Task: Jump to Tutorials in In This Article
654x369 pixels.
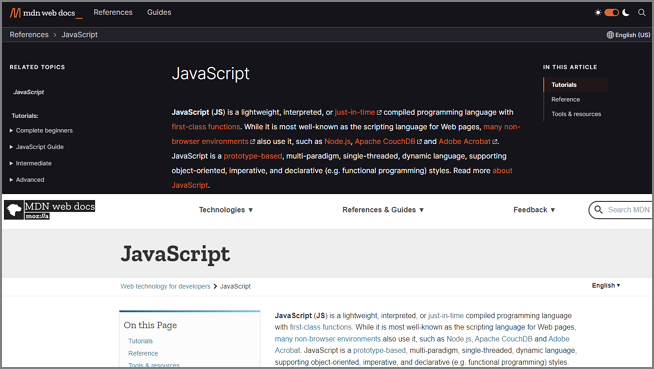Action: coord(564,85)
